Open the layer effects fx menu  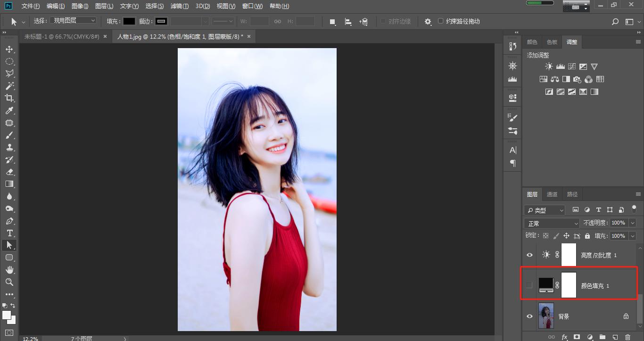[565, 337]
